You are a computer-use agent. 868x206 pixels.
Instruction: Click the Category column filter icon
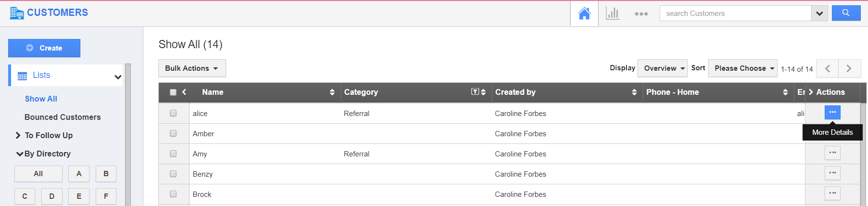[x=475, y=92]
